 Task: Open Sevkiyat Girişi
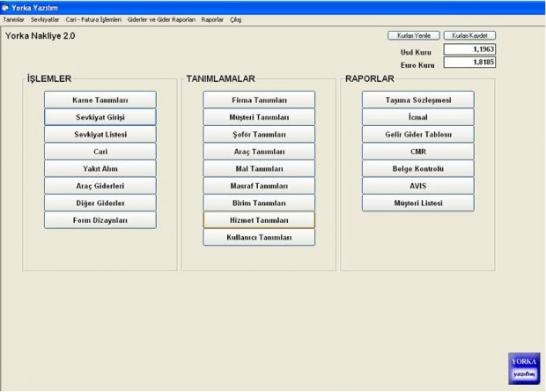point(100,117)
